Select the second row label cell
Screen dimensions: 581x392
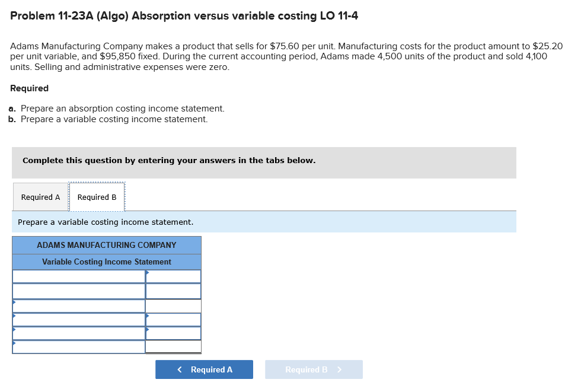click(78, 291)
